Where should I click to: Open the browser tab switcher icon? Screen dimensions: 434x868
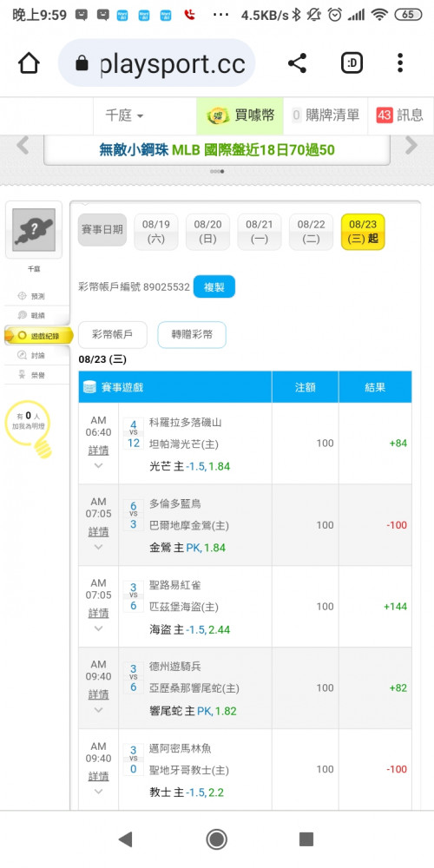pyautogui.click(x=352, y=63)
